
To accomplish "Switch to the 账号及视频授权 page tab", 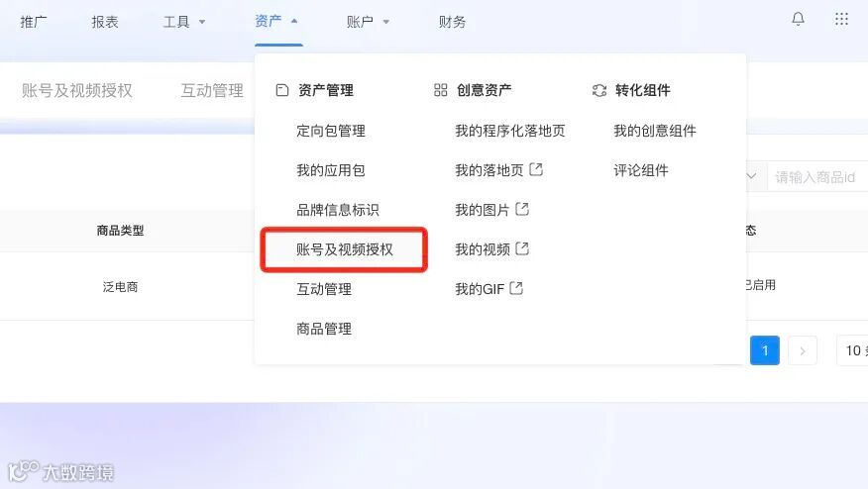I will point(77,91).
